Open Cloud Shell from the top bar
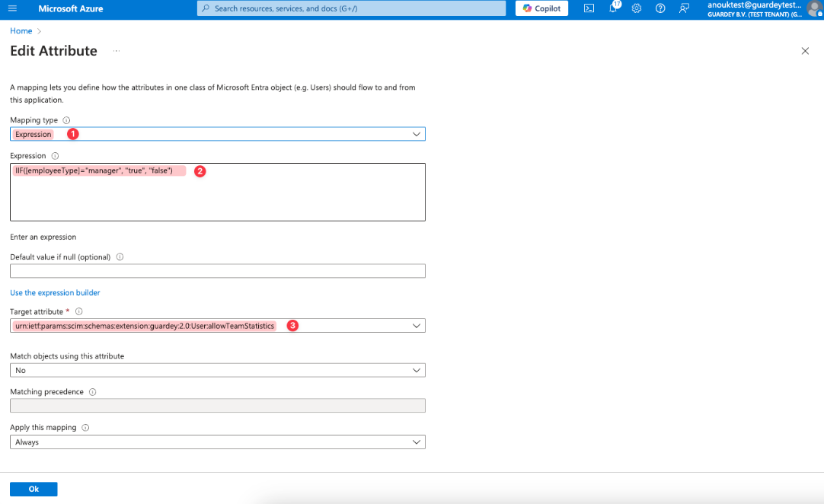The width and height of the screenshot is (824, 504). [589, 8]
